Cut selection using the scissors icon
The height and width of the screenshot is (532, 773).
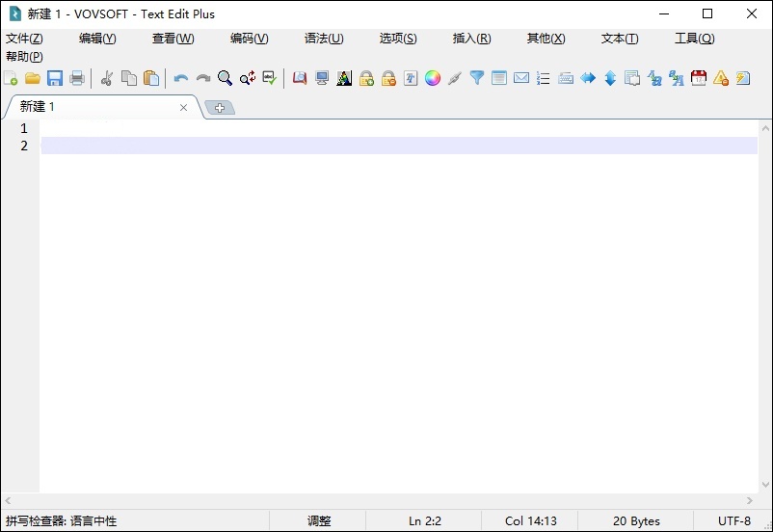click(x=106, y=78)
